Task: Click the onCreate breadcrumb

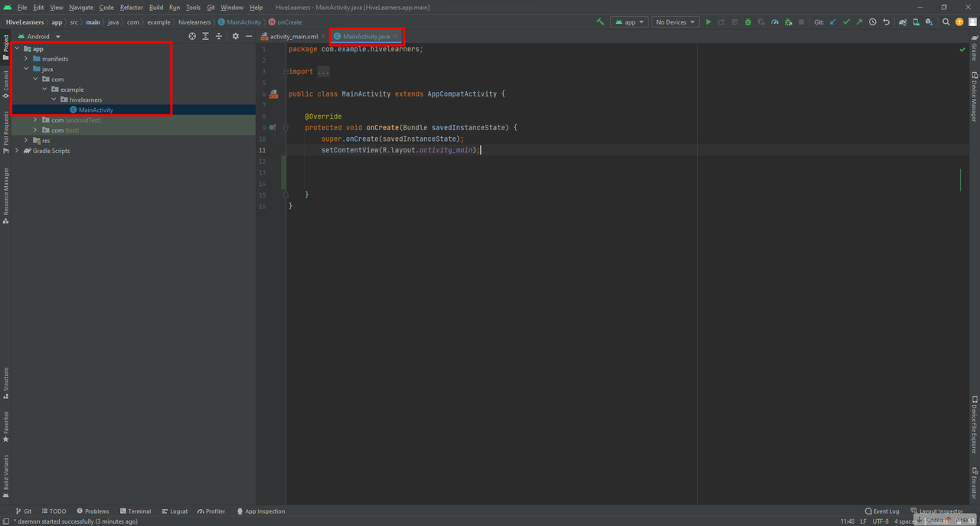Action: 286,22
